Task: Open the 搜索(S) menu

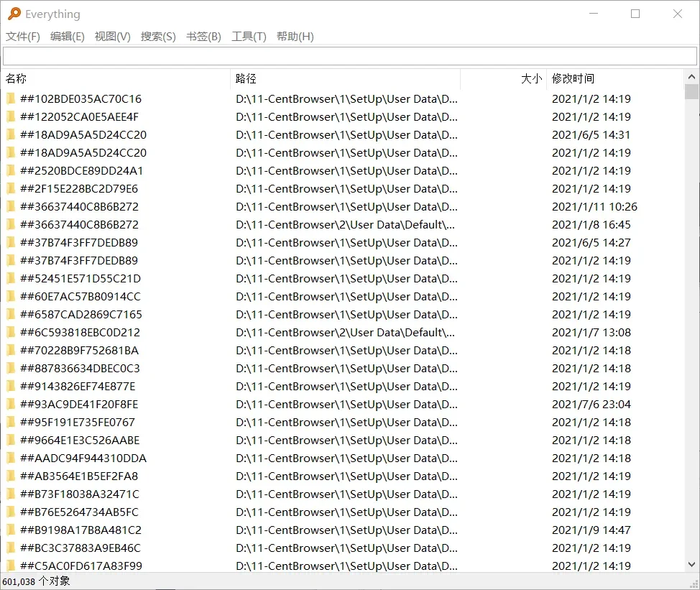Action: click(x=158, y=36)
